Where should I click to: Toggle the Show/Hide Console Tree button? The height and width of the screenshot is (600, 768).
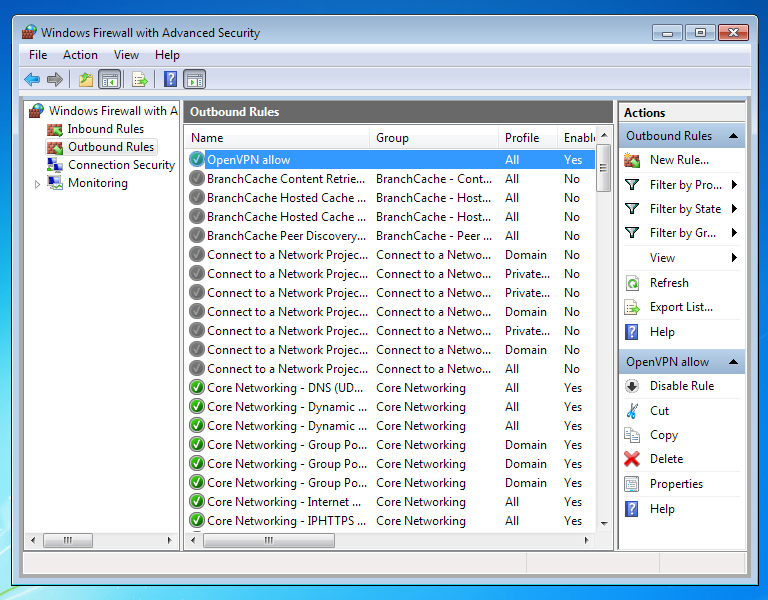(x=110, y=79)
